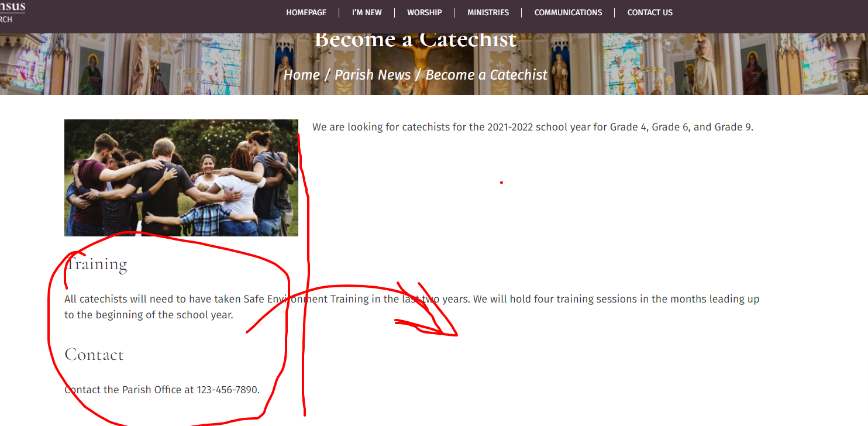Go to the CONTACT US page
The image size is (868, 426).
click(650, 12)
